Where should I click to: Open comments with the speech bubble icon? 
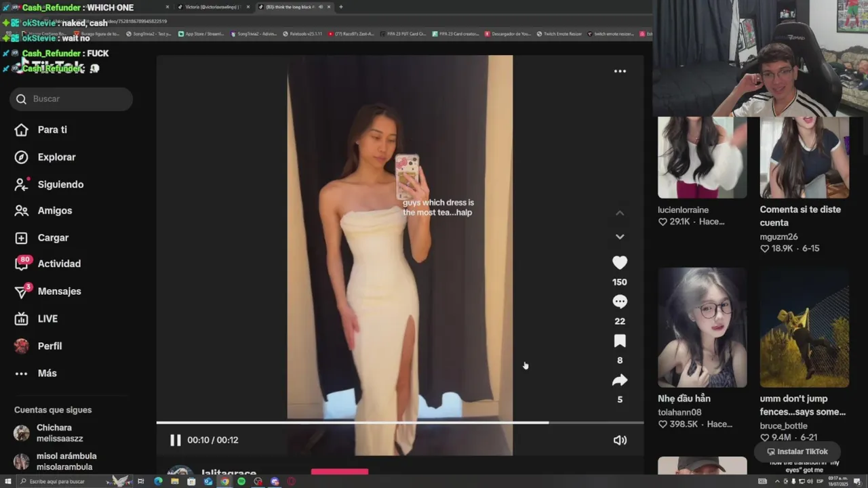tap(620, 302)
